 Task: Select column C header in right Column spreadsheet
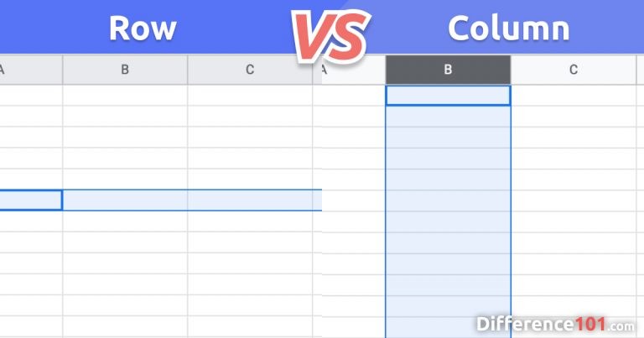pyautogui.click(x=574, y=70)
